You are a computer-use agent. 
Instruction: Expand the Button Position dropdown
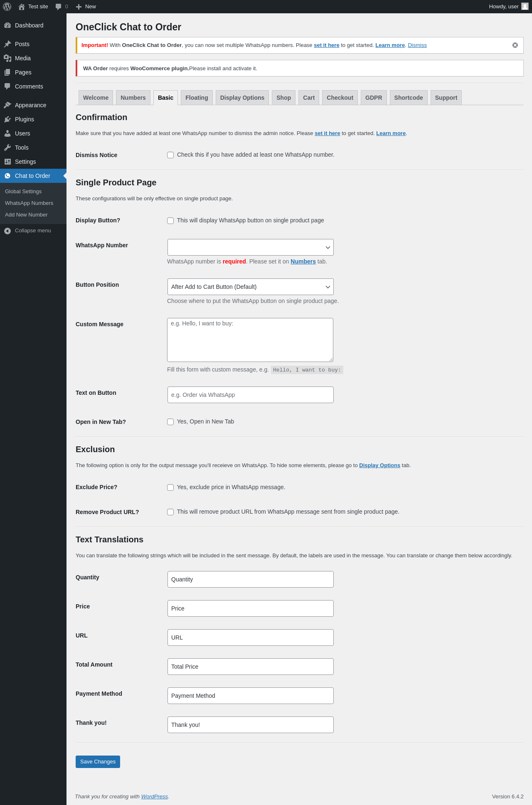coord(251,287)
